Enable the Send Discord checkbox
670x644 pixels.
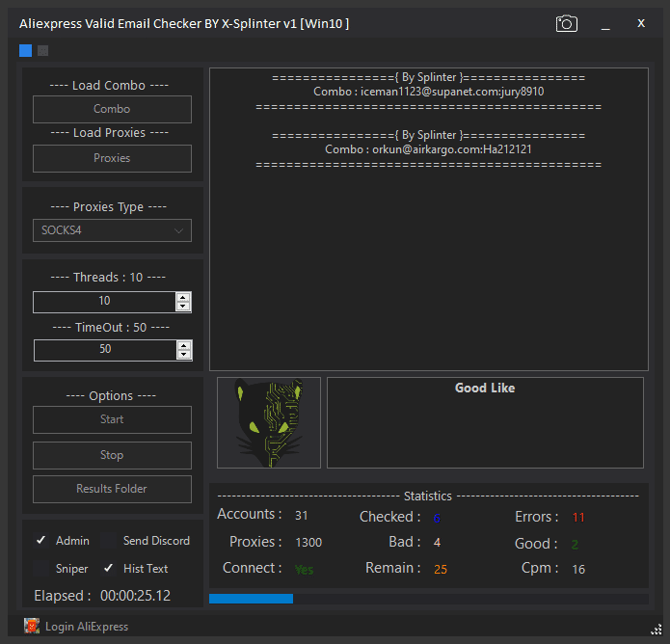point(109,541)
